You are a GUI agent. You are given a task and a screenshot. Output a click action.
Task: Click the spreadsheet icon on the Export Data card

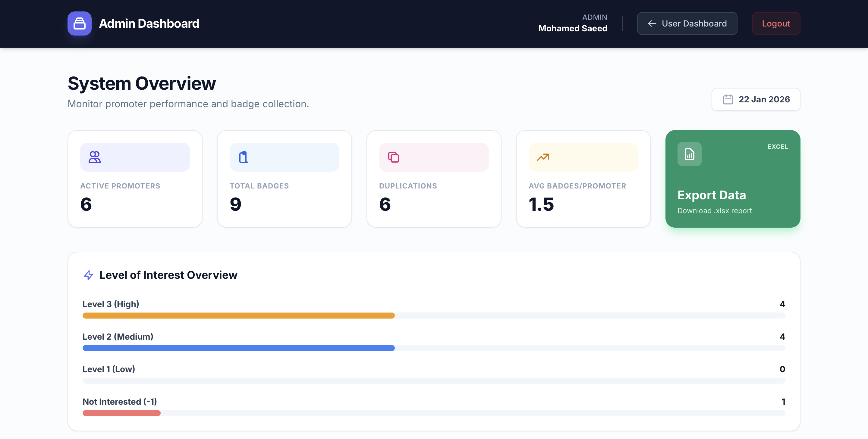point(689,154)
